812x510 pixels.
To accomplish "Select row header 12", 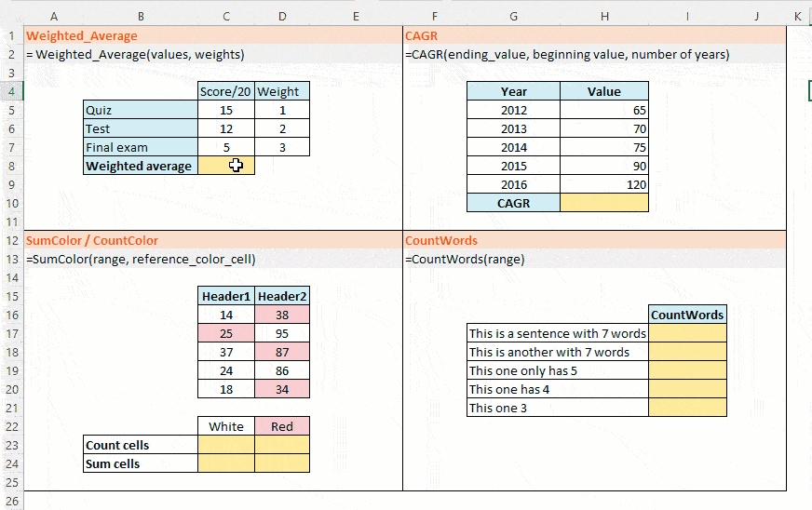I will 12,240.
